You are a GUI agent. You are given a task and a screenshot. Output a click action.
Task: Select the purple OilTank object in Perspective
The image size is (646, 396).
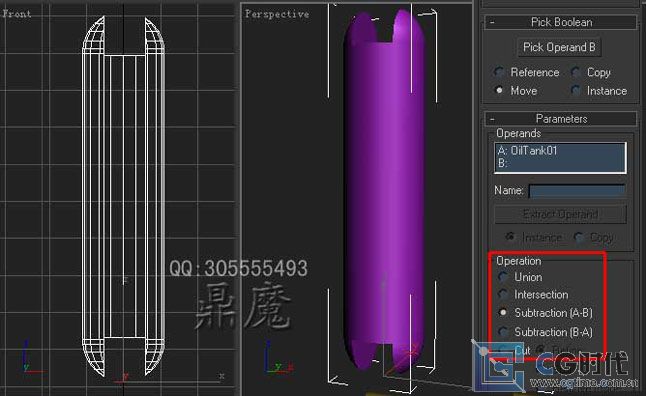tap(383, 190)
